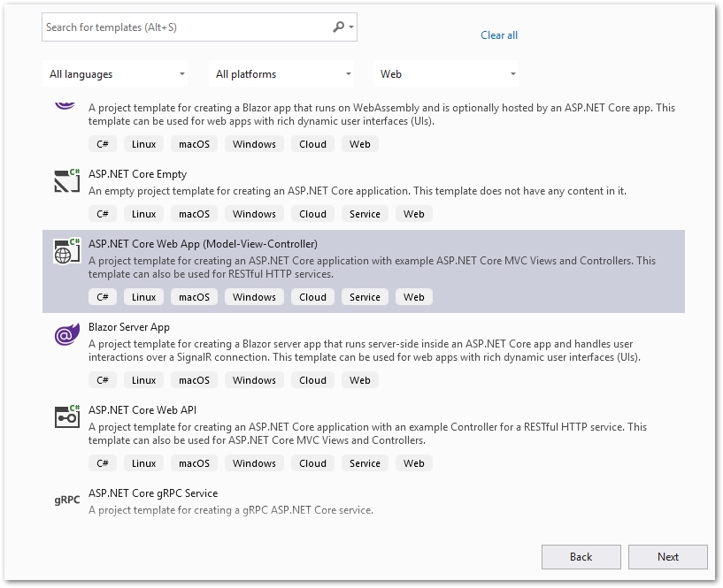The width and height of the screenshot is (723, 588).
Task: Select the Blazor Server App template title
Action: pyautogui.click(x=129, y=327)
